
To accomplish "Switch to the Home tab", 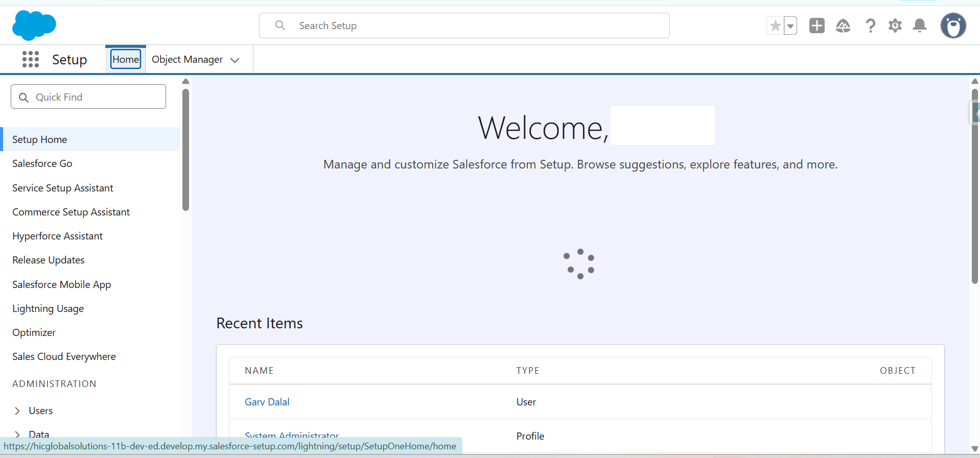I will (x=126, y=59).
